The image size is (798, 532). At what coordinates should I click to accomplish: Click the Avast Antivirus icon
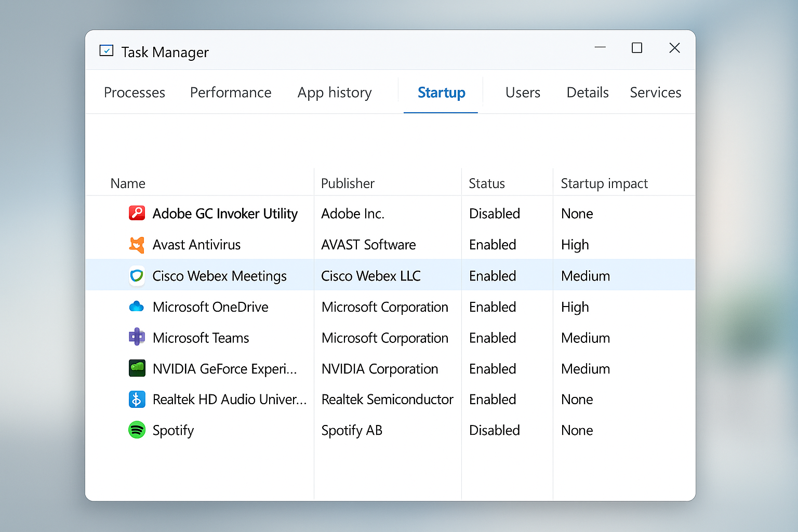137,245
